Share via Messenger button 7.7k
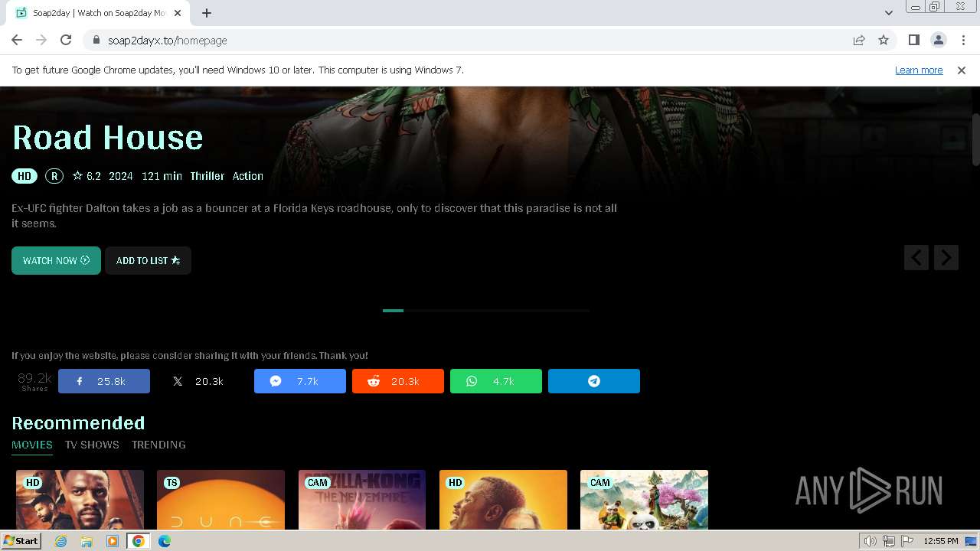Image resolution: width=980 pixels, height=551 pixels. click(300, 381)
